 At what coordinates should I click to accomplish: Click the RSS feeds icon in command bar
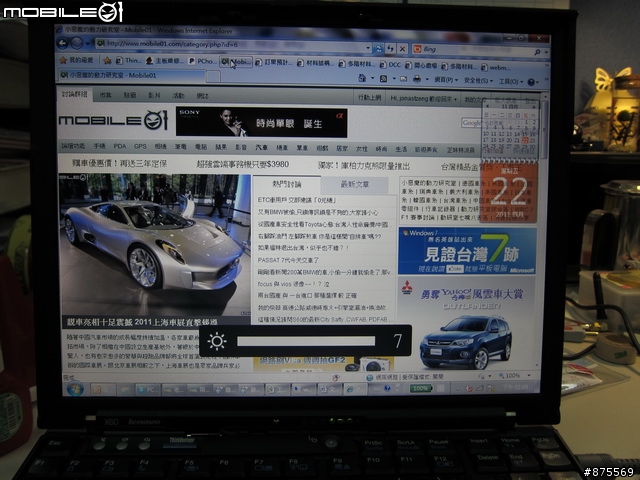point(383,78)
